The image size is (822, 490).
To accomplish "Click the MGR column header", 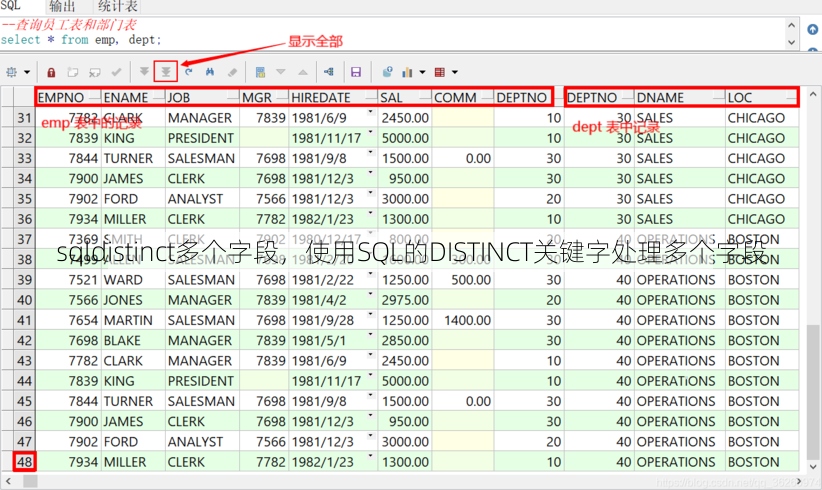I will click(x=264, y=97).
